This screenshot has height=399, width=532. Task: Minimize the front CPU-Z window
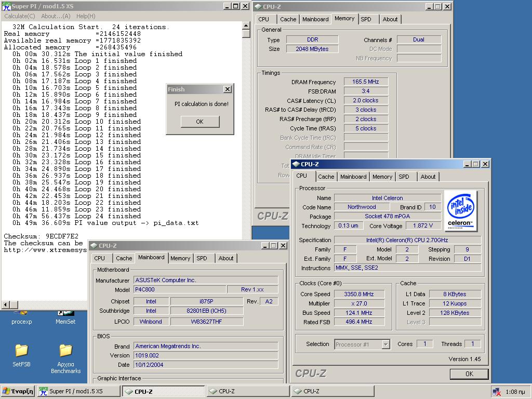pyautogui.click(x=468, y=164)
